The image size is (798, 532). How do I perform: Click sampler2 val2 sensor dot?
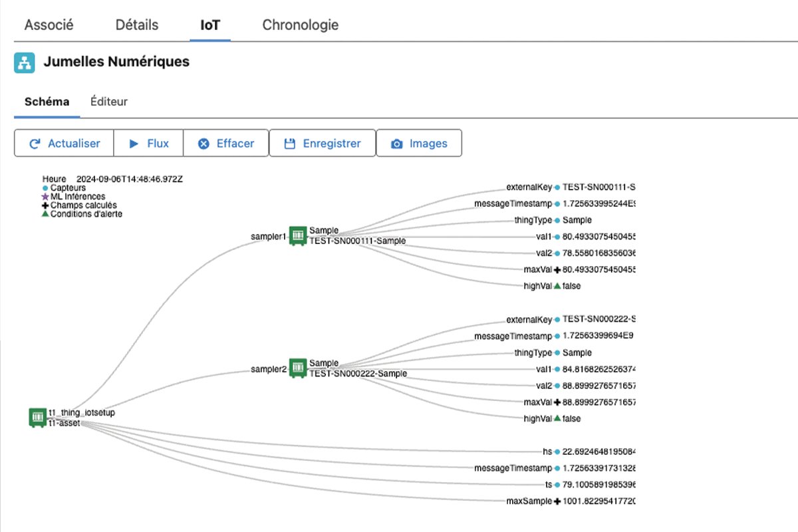557,386
